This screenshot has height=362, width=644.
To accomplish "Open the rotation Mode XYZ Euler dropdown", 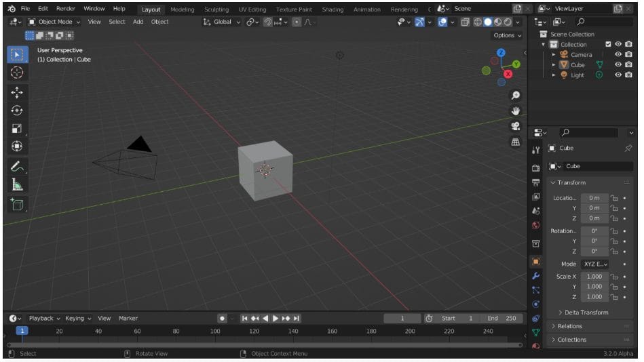I will pyautogui.click(x=594, y=264).
